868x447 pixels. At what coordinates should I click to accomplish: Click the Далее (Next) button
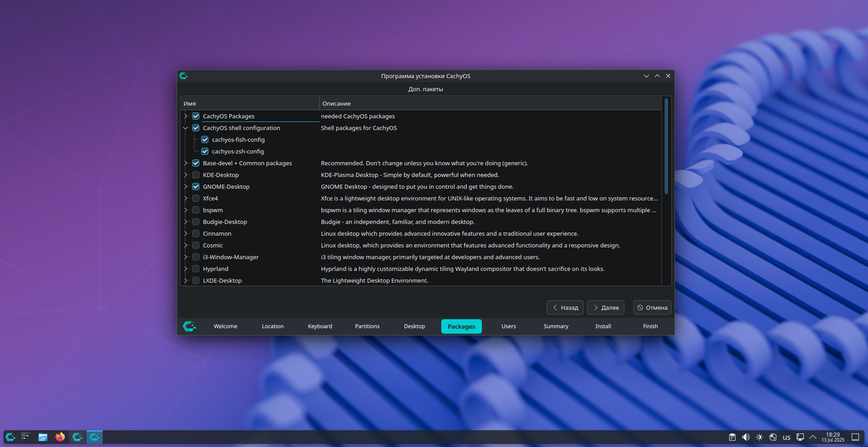[x=606, y=308]
